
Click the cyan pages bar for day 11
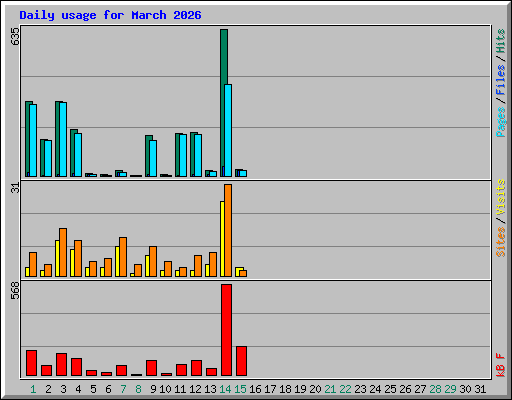pos(183,155)
